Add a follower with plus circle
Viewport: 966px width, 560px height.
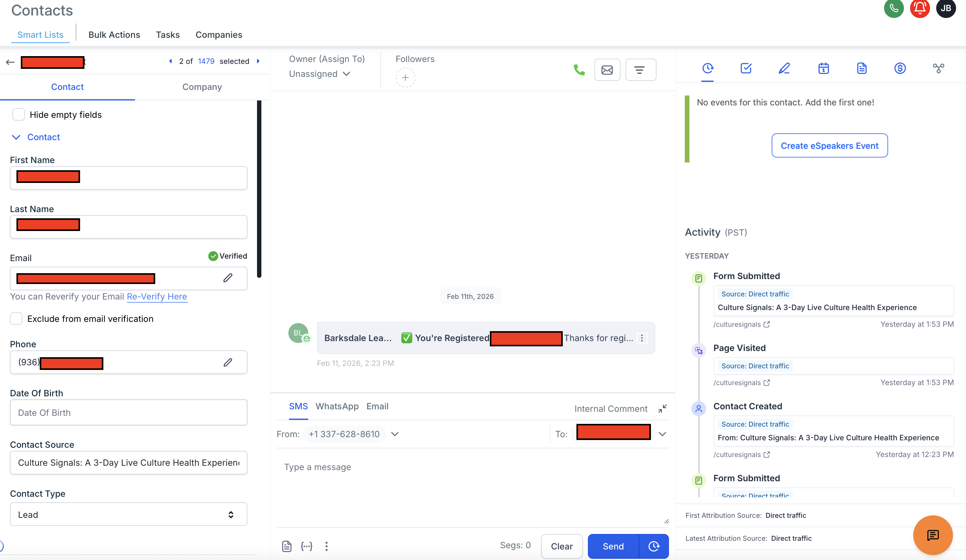click(405, 78)
